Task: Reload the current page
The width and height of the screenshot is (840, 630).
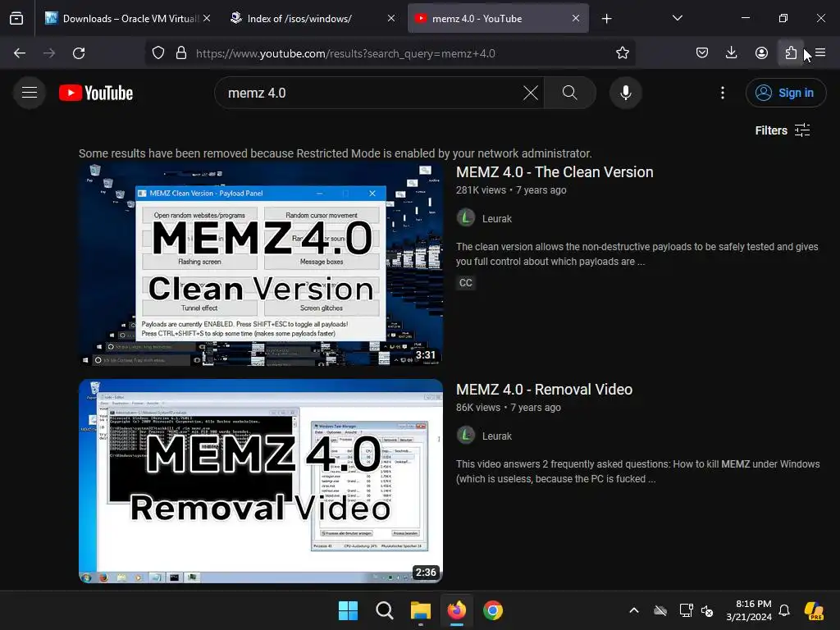Action: point(79,53)
